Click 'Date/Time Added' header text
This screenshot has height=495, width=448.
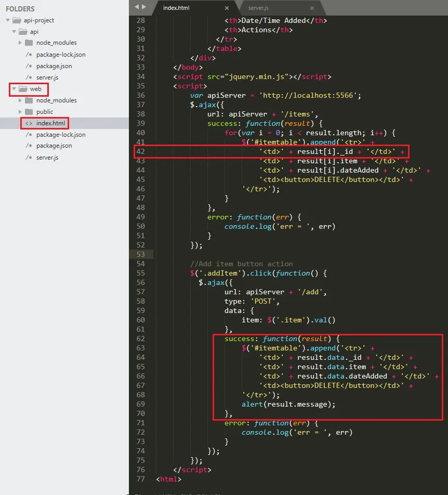(273, 20)
